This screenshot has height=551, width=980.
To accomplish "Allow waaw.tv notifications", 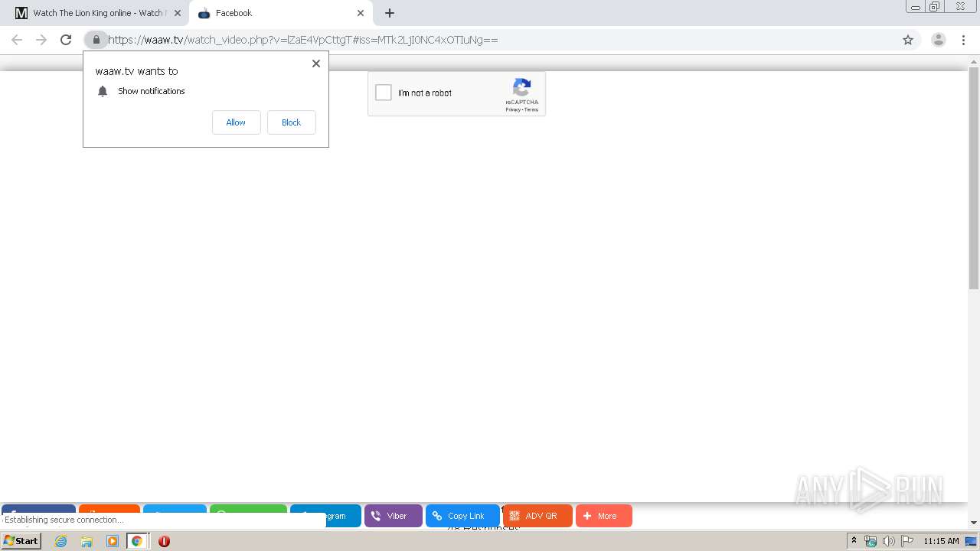I will coord(236,122).
